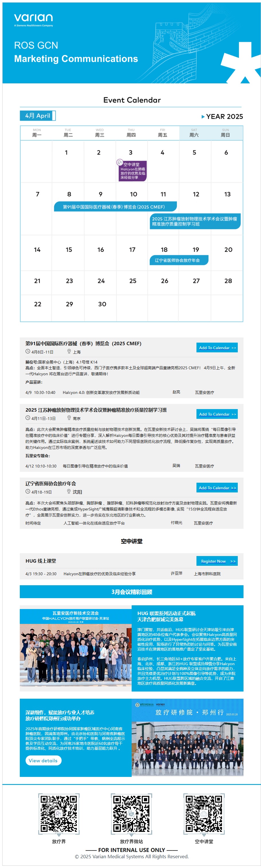Screen dimensions: 261x868
Task: Select calendar date 15
Action: pyautogui.click(x=69, y=250)
